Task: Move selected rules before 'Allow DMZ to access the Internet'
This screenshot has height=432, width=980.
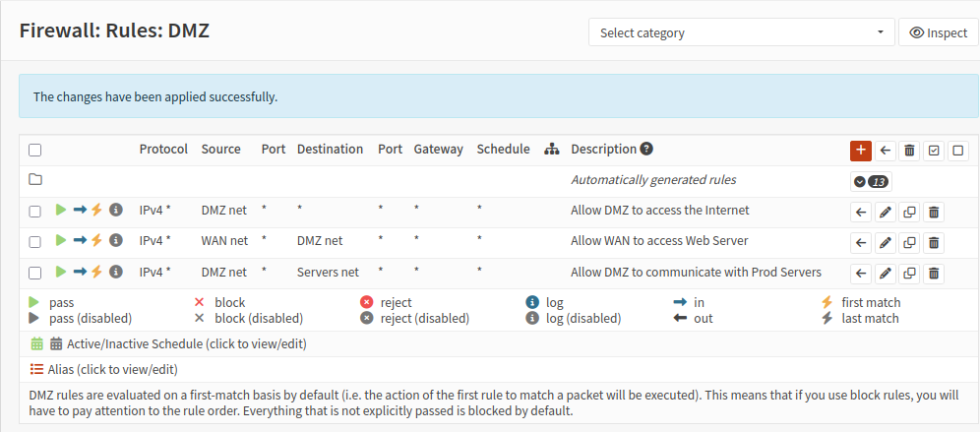Action: point(861,211)
